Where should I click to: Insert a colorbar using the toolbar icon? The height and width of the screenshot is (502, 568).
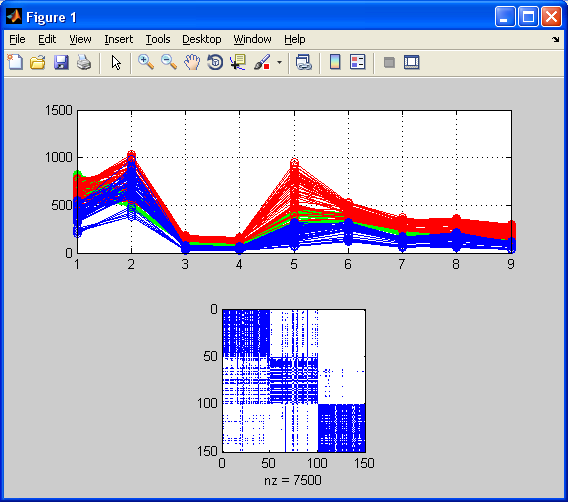click(335, 62)
